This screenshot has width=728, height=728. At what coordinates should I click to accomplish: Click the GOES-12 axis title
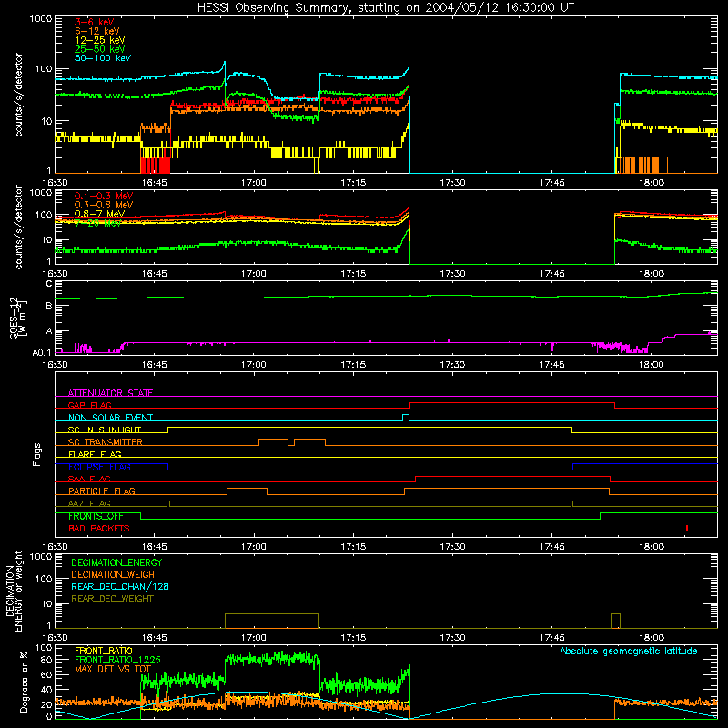point(17,318)
